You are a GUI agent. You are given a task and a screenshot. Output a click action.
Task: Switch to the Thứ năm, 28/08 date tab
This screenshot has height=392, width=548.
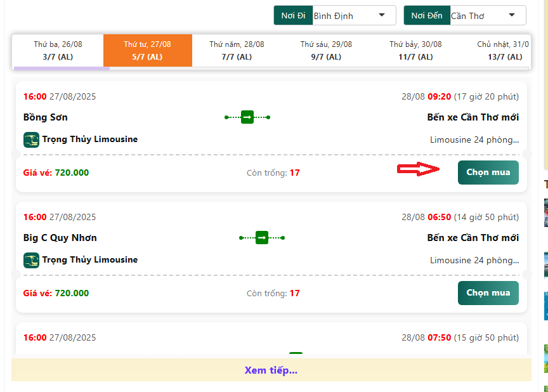point(237,50)
